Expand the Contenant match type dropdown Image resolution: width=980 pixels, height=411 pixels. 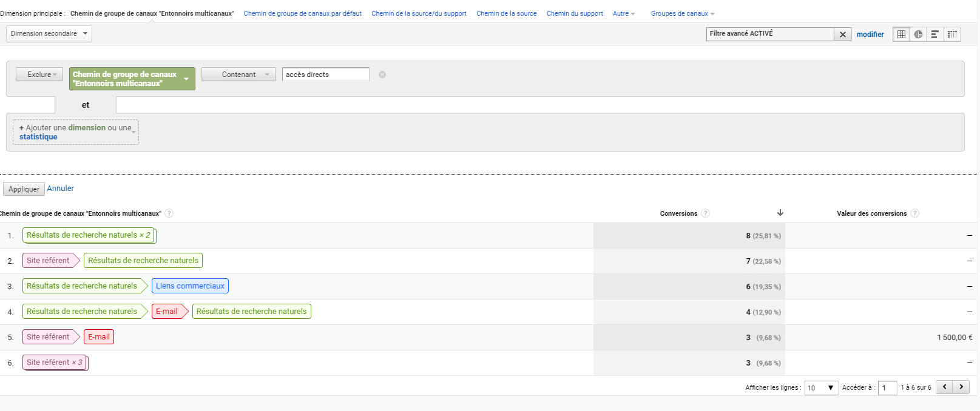238,75
